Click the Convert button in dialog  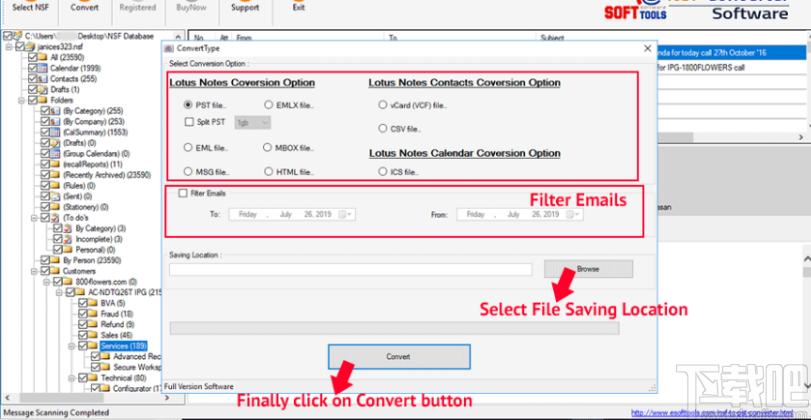(x=399, y=356)
